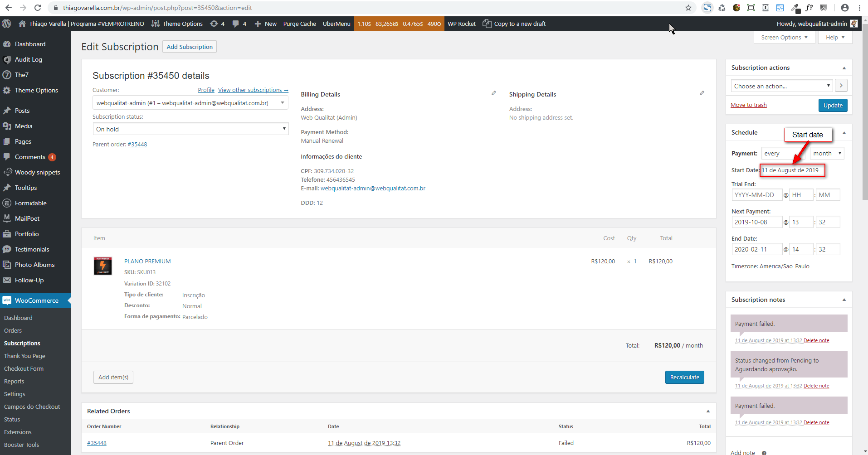The height and width of the screenshot is (455, 868).
Task: Collapse the Related Orders panel
Action: 708,411
